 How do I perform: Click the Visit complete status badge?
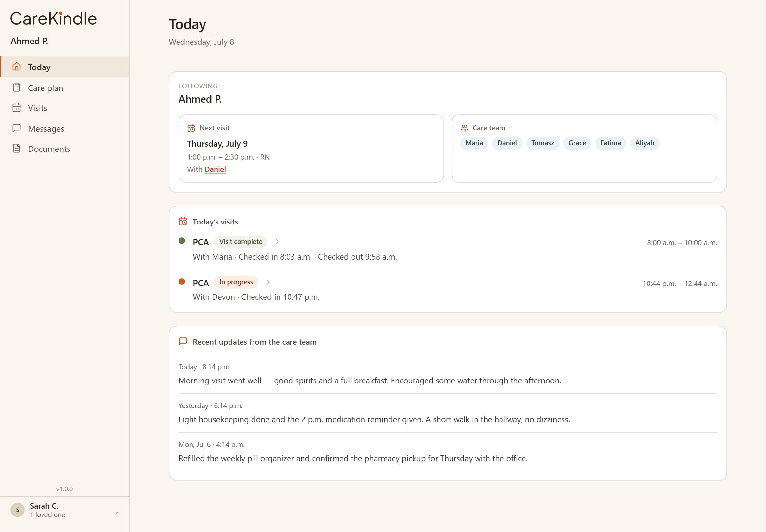point(241,241)
